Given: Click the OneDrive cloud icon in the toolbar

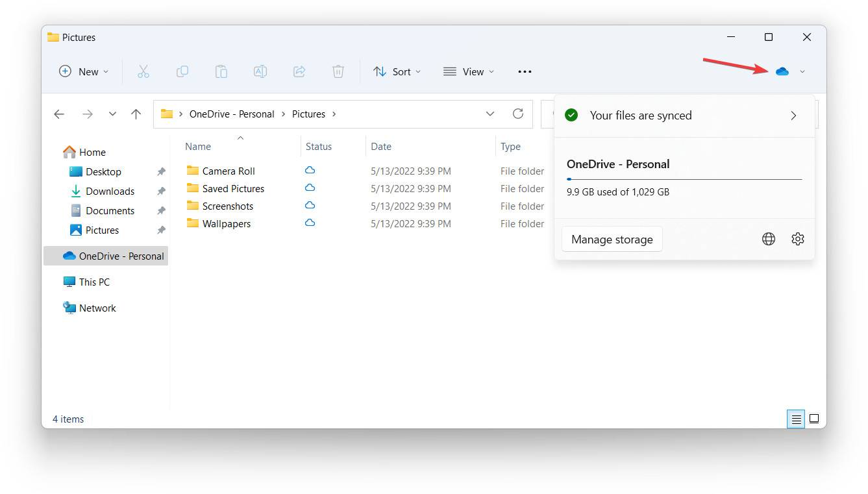Looking at the screenshot, I should 783,71.
